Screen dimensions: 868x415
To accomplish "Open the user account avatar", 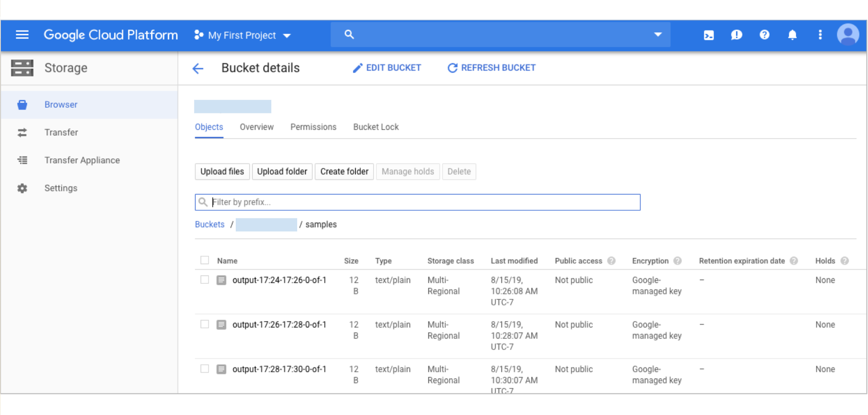I will point(847,35).
